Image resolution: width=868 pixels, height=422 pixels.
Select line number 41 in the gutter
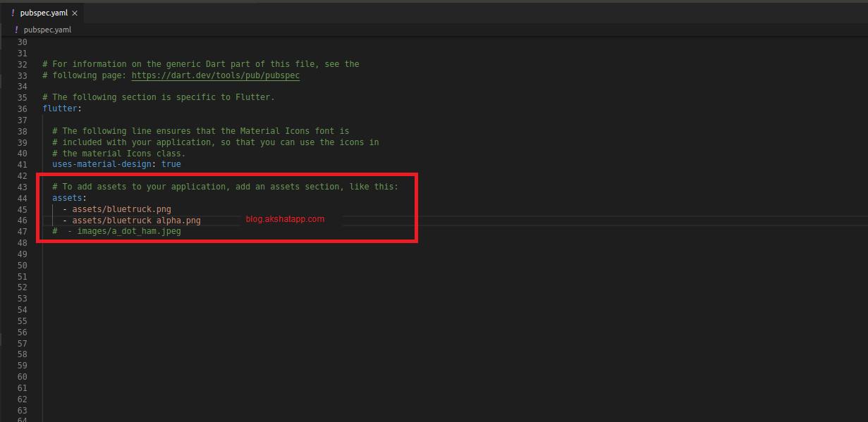click(x=22, y=164)
